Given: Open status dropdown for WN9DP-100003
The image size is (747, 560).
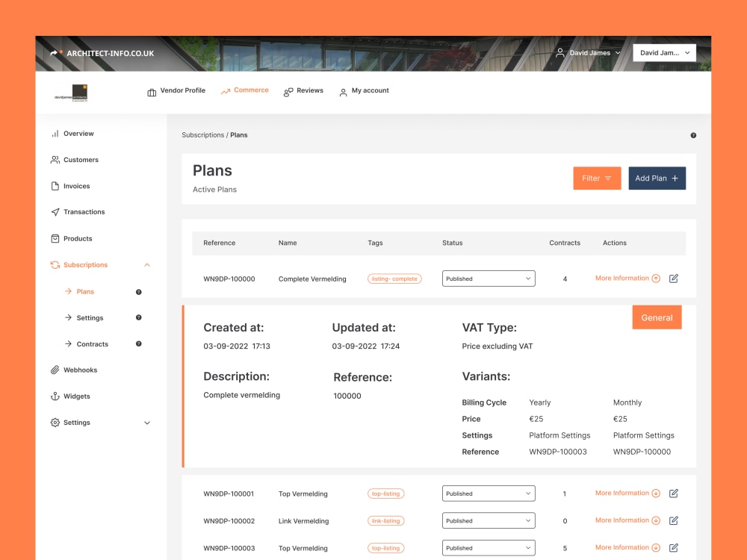Looking at the screenshot, I should point(489,547).
